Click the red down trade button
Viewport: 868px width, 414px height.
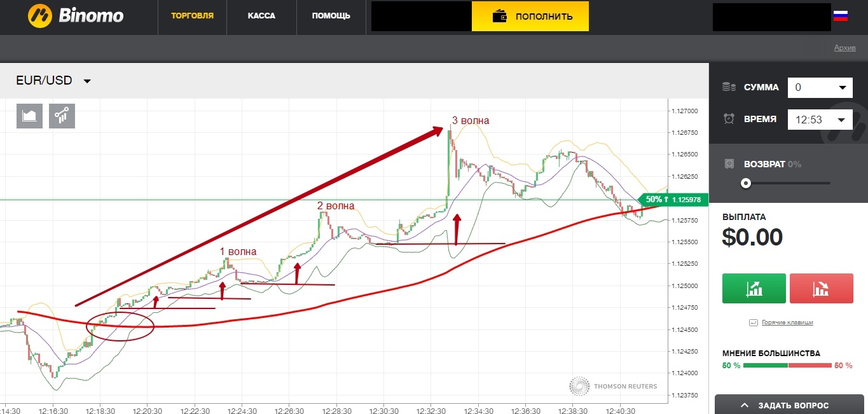tap(821, 289)
